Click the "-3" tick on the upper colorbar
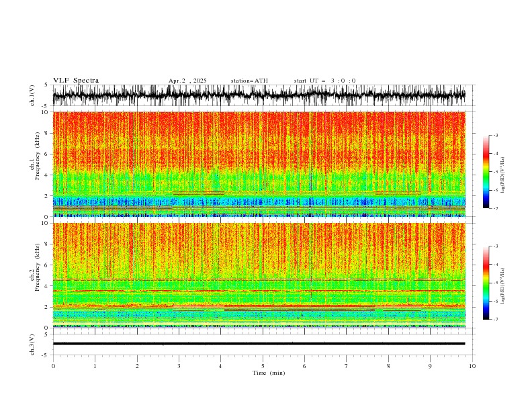The image size is (532, 411). click(x=496, y=135)
